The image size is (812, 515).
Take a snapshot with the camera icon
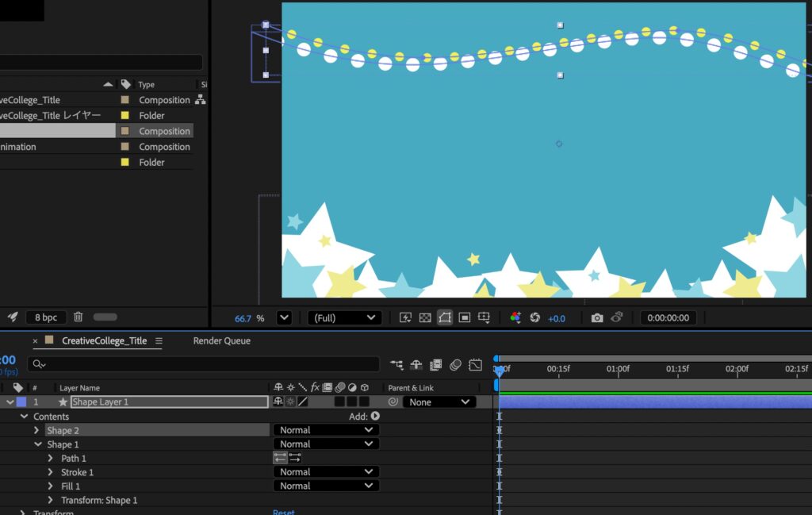pos(597,318)
